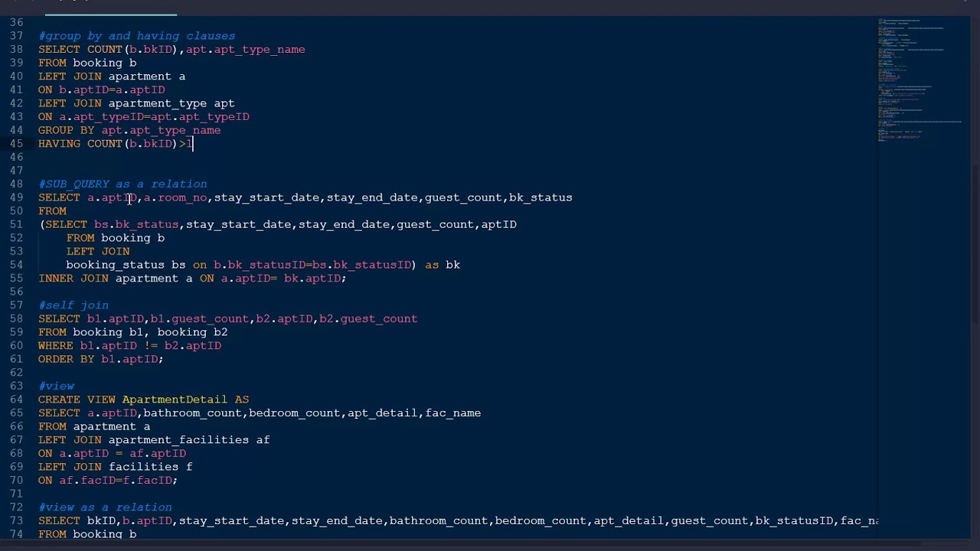Click indented 'FROM booking b' on line 52
The image size is (980, 551).
116,238
